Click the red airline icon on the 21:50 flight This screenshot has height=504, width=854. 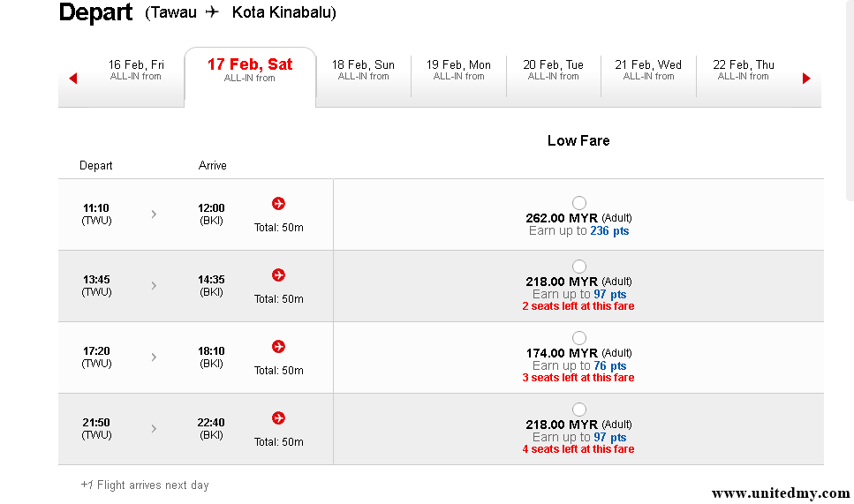(279, 418)
